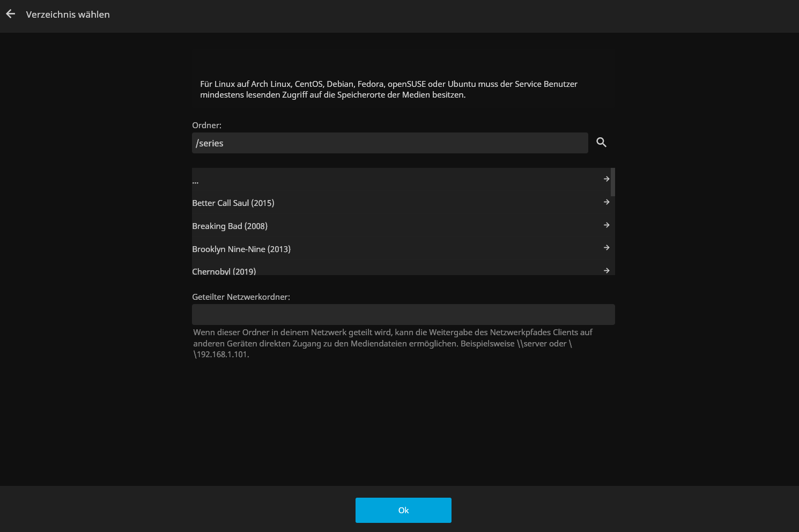
Task: Click the Ordner path field containing /series
Action: click(390, 143)
